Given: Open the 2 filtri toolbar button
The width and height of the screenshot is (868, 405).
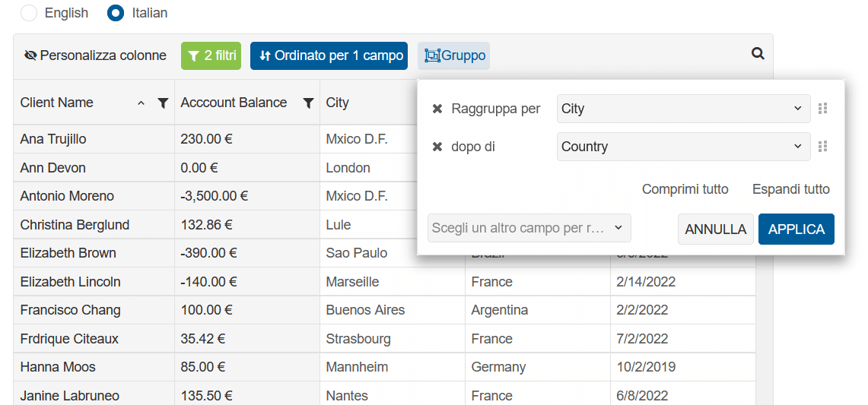Looking at the screenshot, I should 211,55.
